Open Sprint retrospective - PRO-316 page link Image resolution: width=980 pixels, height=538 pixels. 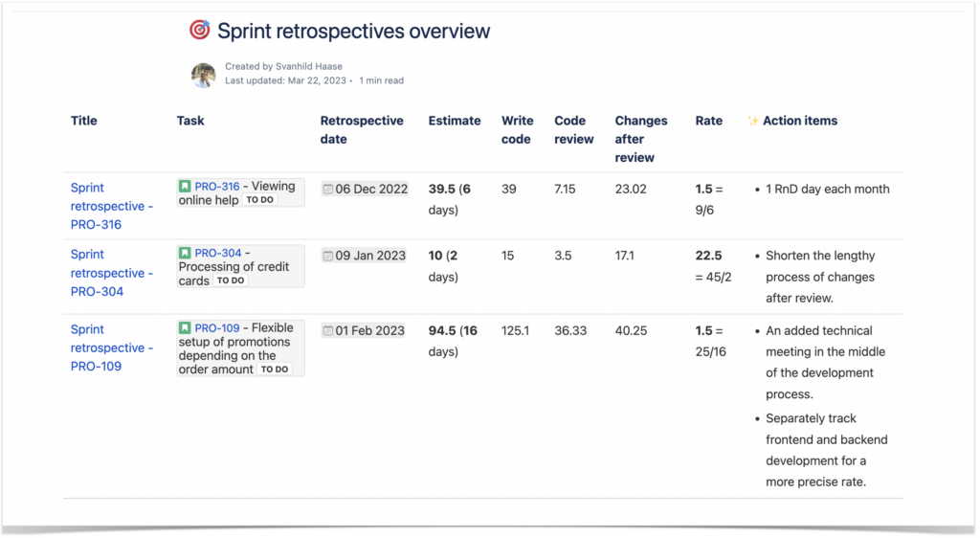111,206
